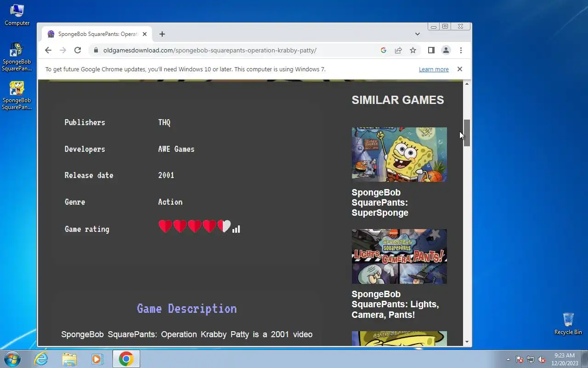Click the muted volume tray icon

click(542, 359)
